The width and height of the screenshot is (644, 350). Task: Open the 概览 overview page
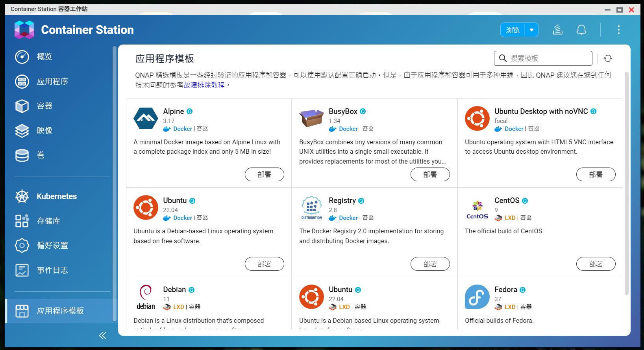pyautogui.click(x=44, y=57)
